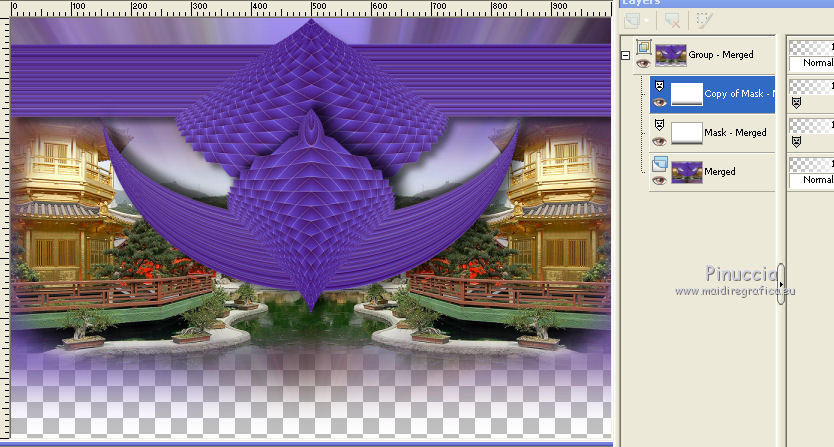Adjust opacity slider of Group - Merged layer

(812, 48)
